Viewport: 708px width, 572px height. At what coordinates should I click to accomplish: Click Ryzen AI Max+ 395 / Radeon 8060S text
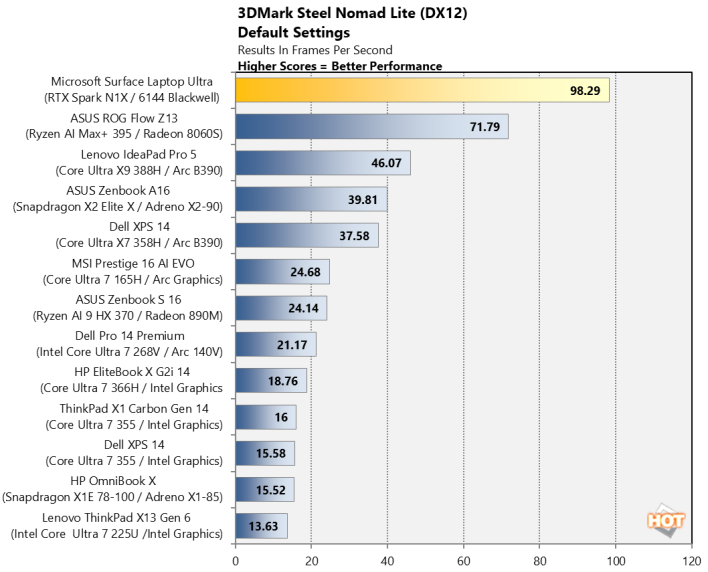tap(124, 134)
